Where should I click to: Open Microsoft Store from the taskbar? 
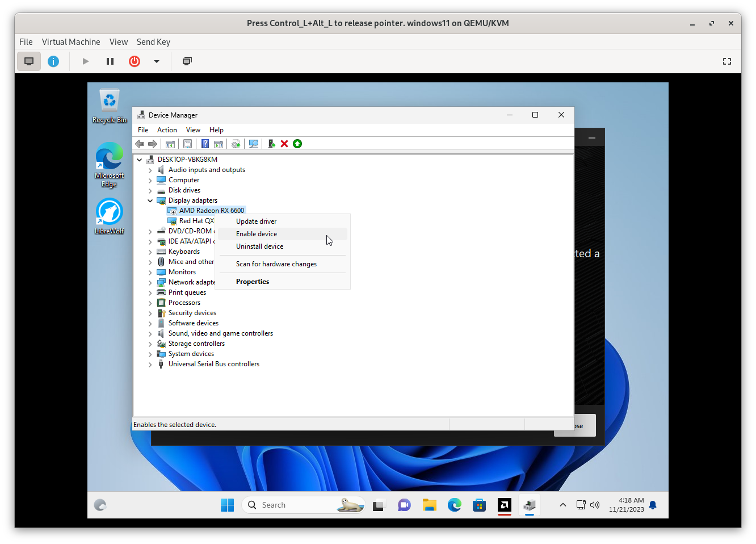[480, 505]
